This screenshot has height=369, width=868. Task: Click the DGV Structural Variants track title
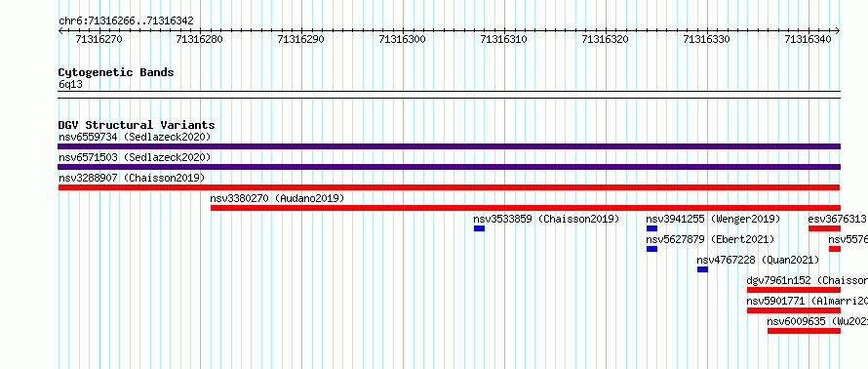(x=137, y=125)
